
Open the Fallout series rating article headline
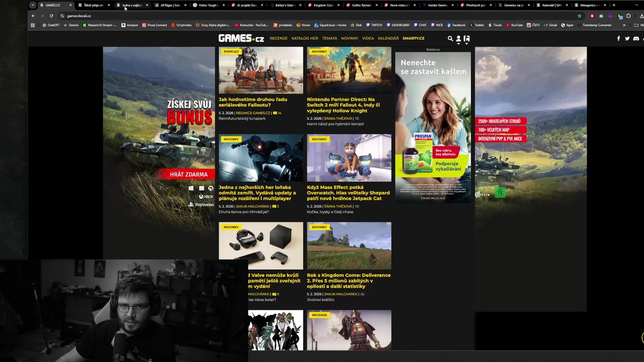click(x=253, y=102)
